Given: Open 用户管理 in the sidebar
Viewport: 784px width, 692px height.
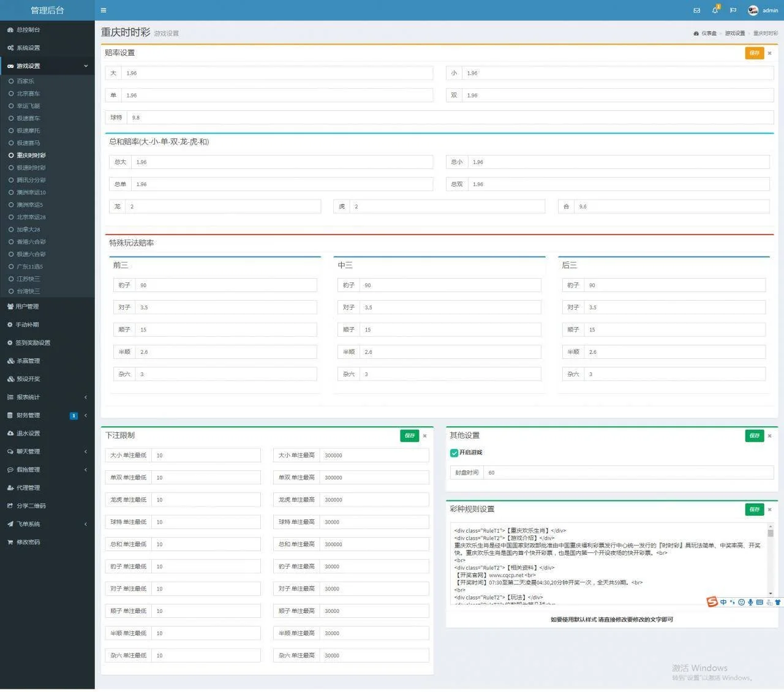Looking at the screenshot, I should click(x=27, y=307).
